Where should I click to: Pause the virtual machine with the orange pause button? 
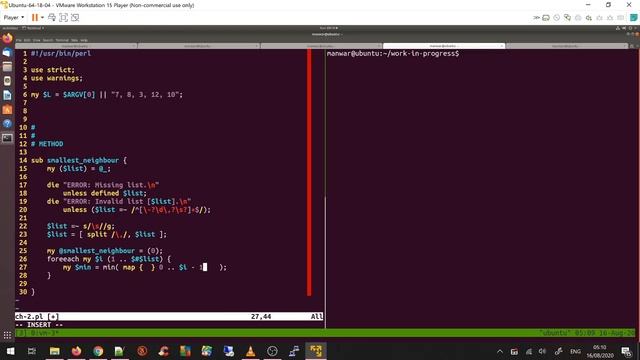click(x=35, y=18)
